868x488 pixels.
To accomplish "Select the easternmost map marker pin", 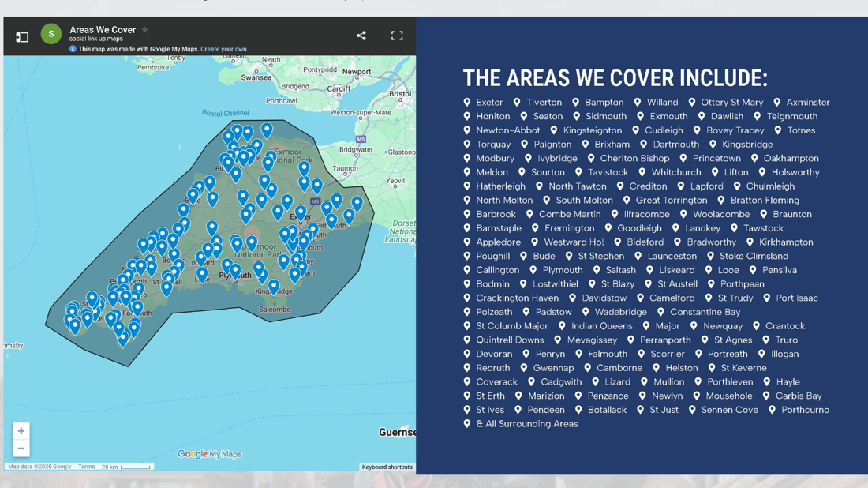I will pos(357,202).
